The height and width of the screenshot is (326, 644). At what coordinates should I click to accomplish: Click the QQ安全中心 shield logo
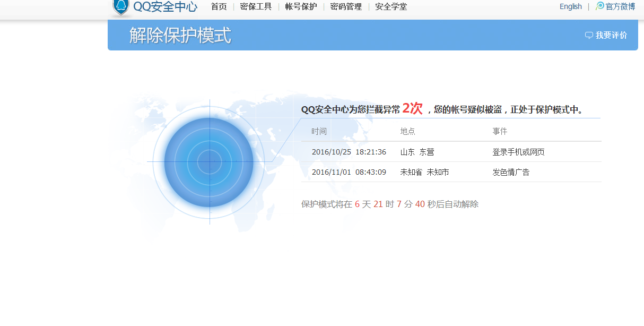[121, 7]
